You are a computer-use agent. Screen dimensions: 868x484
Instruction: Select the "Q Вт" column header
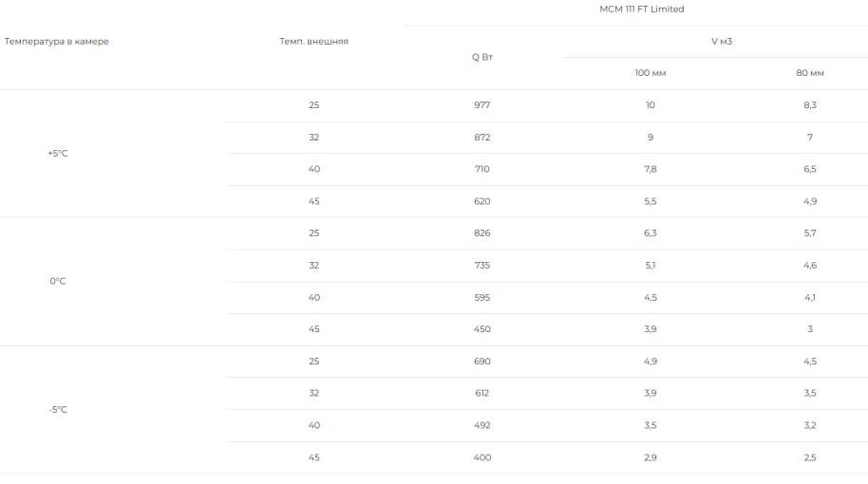click(x=482, y=57)
